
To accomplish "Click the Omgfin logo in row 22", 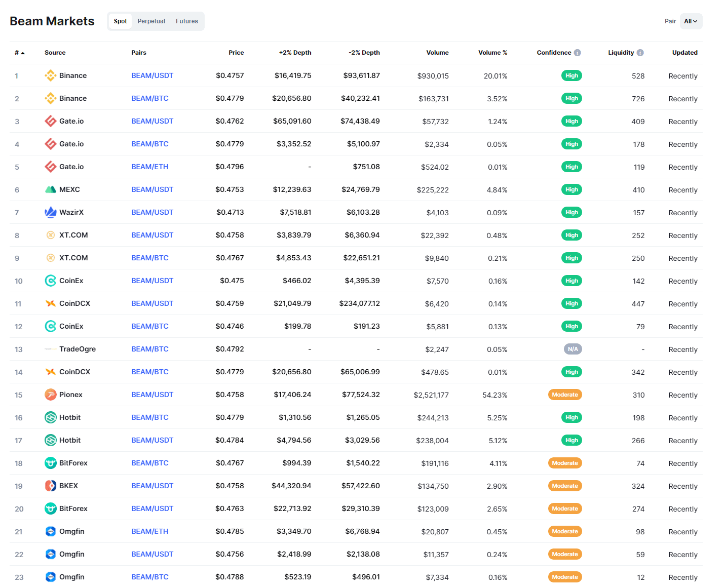I will click(x=50, y=554).
